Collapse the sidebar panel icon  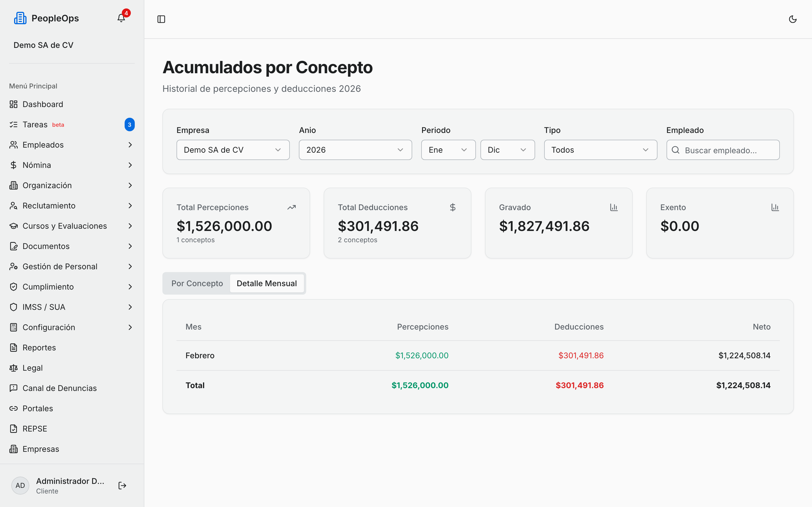(161, 19)
